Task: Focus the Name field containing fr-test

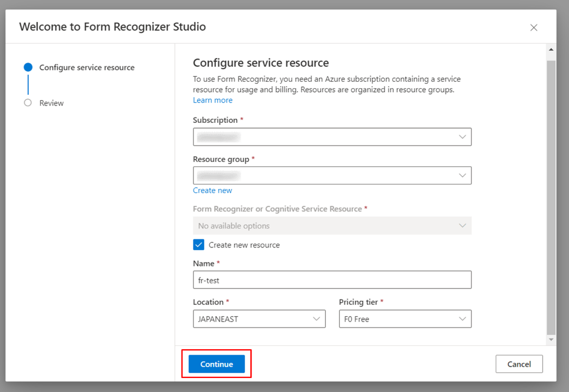Action: coord(332,280)
